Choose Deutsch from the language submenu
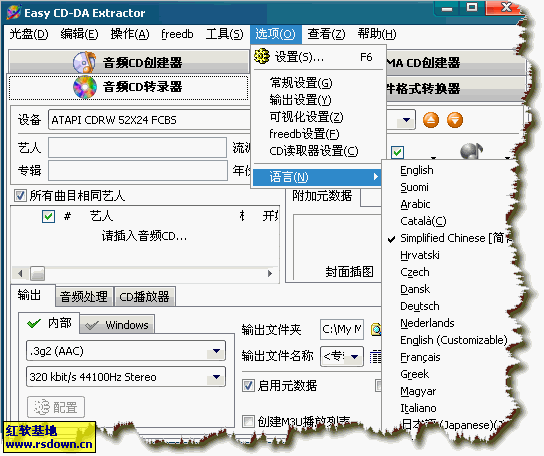544x456 pixels. 419,306
